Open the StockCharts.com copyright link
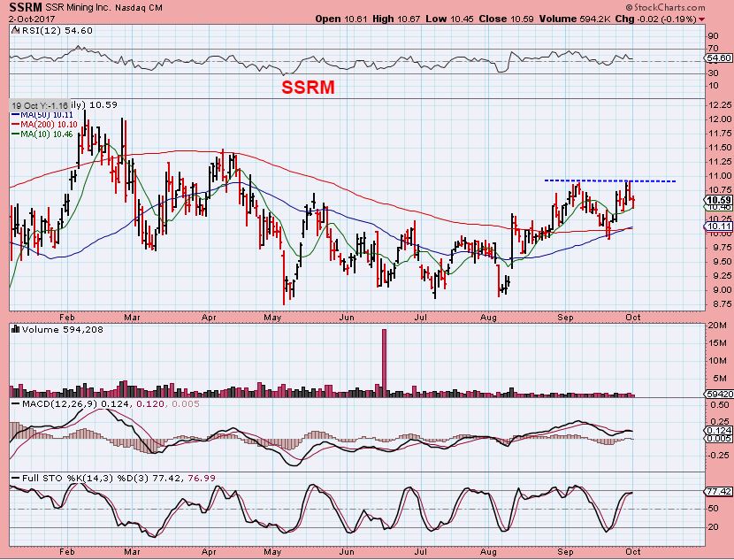734x560 pixels. [665, 7]
